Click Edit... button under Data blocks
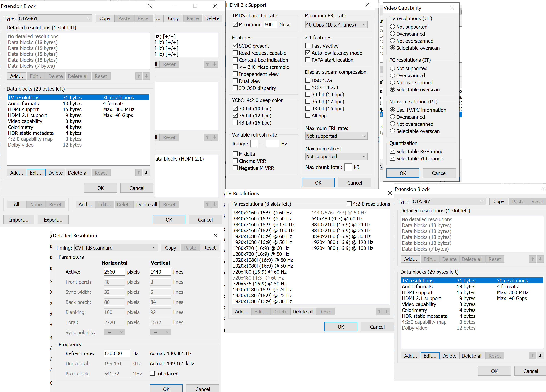546x392 pixels. (36, 173)
